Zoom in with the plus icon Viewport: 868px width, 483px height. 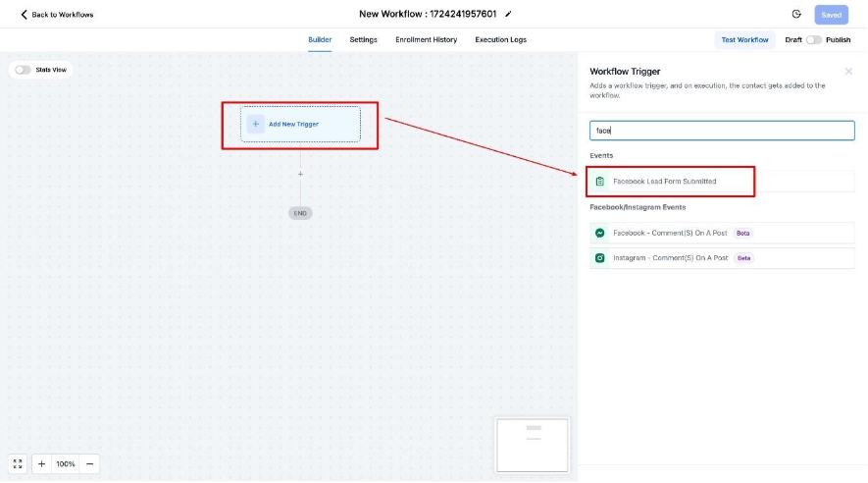[x=41, y=463]
